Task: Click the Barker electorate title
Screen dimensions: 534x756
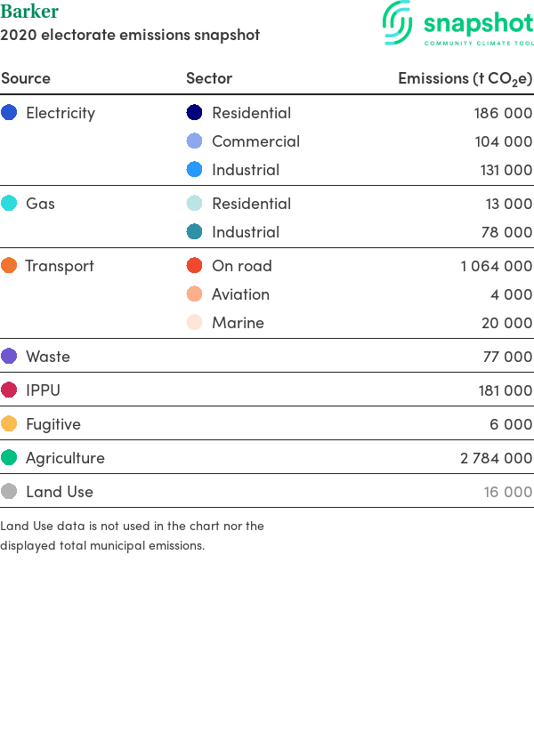Action: (29, 11)
